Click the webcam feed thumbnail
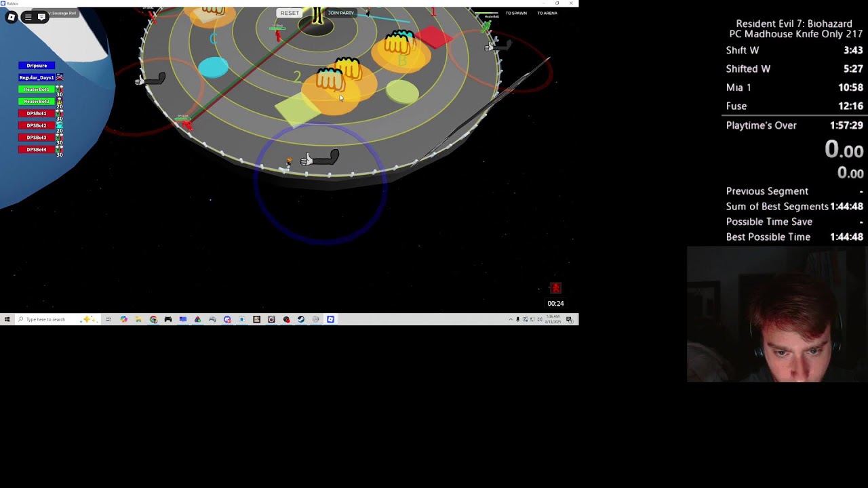The width and height of the screenshot is (868, 488). pos(777,314)
